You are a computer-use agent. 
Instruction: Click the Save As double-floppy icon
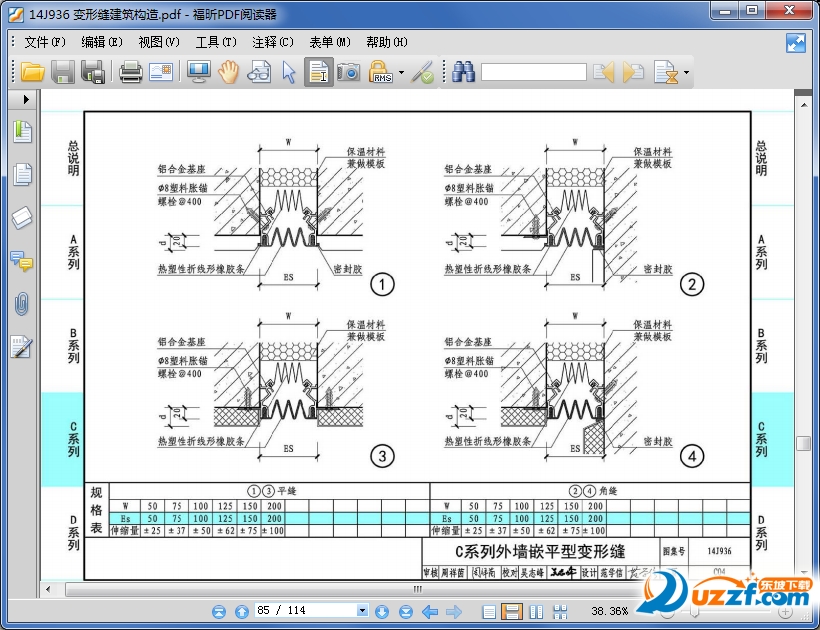pos(93,72)
